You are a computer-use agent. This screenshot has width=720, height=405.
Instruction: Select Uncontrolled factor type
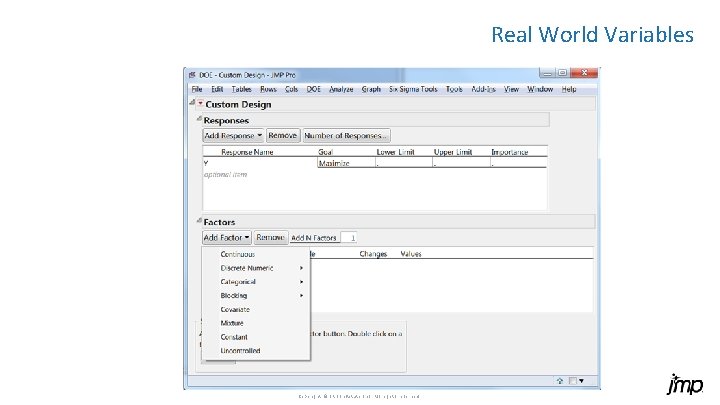pyautogui.click(x=240, y=350)
